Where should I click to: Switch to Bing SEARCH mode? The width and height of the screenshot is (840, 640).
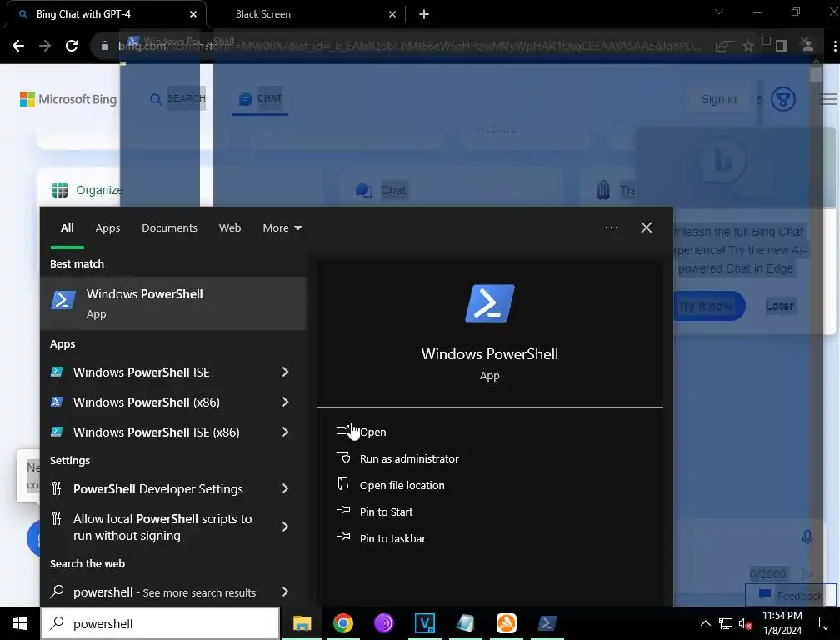click(x=177, y=98)
